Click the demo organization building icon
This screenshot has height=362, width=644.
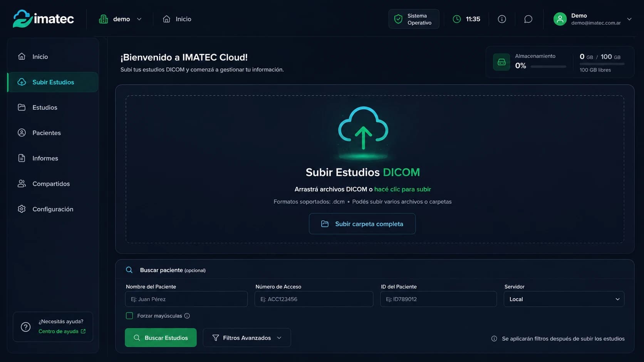pyautogui.click(x=103, y=19)
